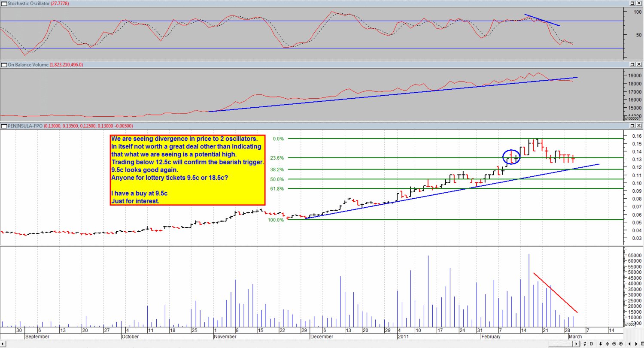This screenshot has height=348, width=644.
Task: Click the vertical double-arrow rescale icon
Action: pos(600,344)
